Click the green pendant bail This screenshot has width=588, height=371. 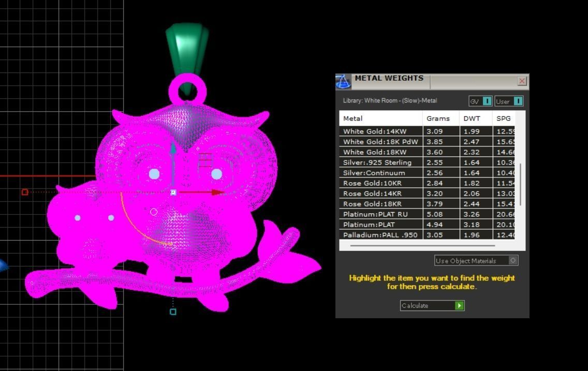(187, 49)
